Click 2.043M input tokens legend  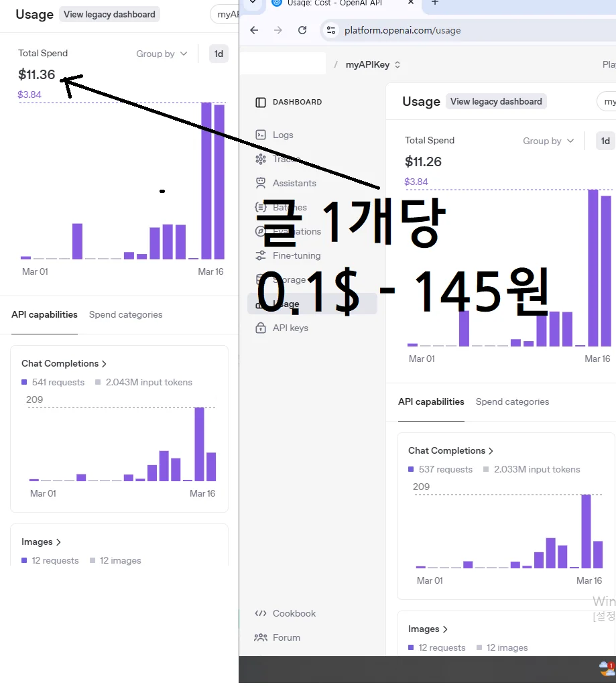tap(144, 382)
